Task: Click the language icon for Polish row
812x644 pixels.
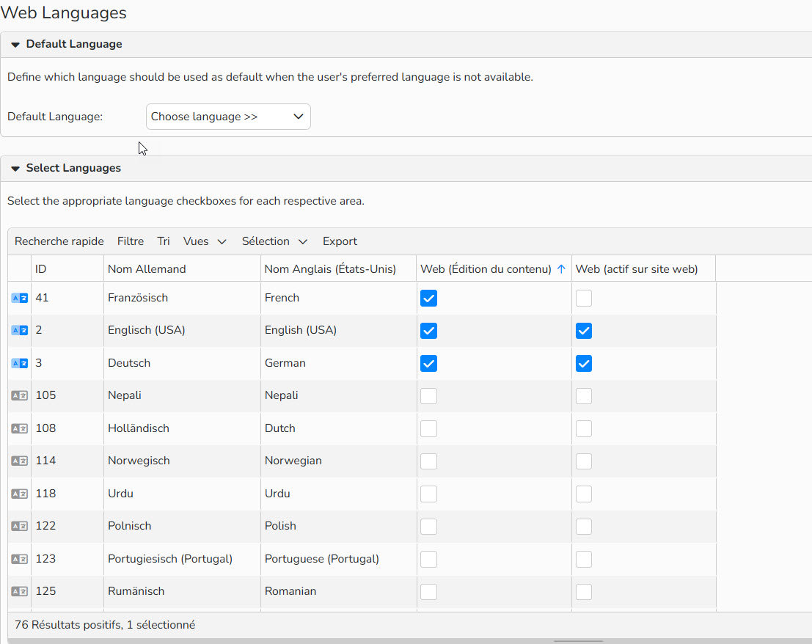Action: pos(20,526)
